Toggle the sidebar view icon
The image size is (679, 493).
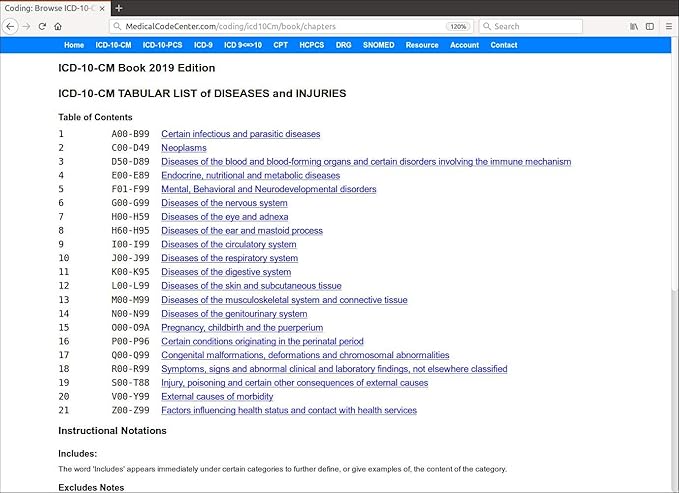[650, 26]
